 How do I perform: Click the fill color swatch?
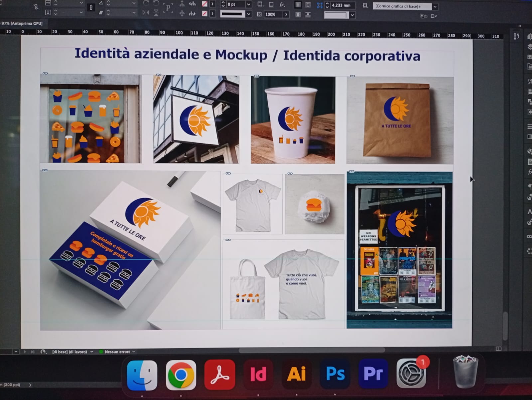[205, 4]
